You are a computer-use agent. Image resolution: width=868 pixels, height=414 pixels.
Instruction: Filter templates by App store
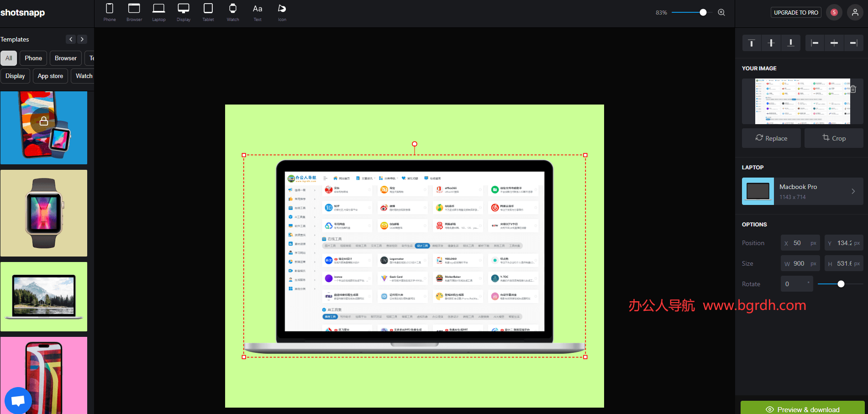click(x=50, y=76)
